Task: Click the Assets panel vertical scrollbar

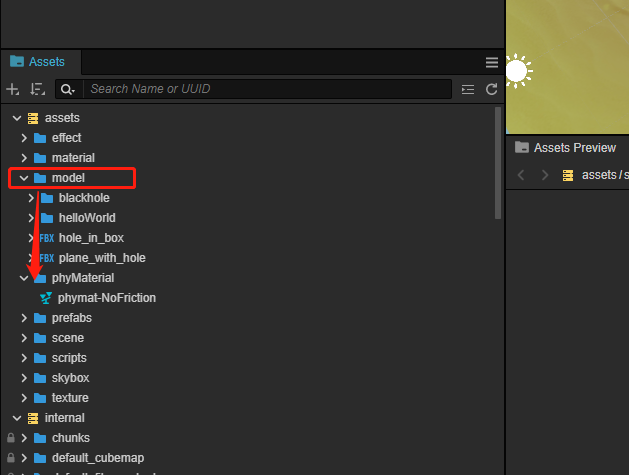Action: coord(498,162)
